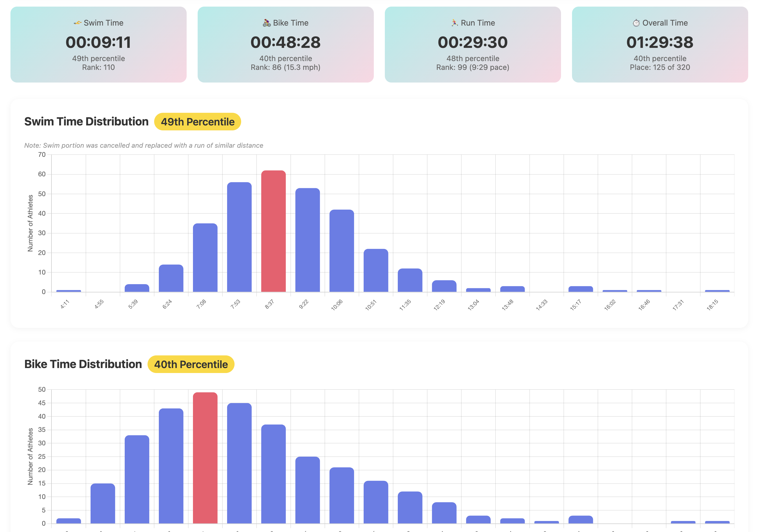The height and width of the screenshot is (532, 757).
Task: Click the swim cancellation note text
Action: 143,145
